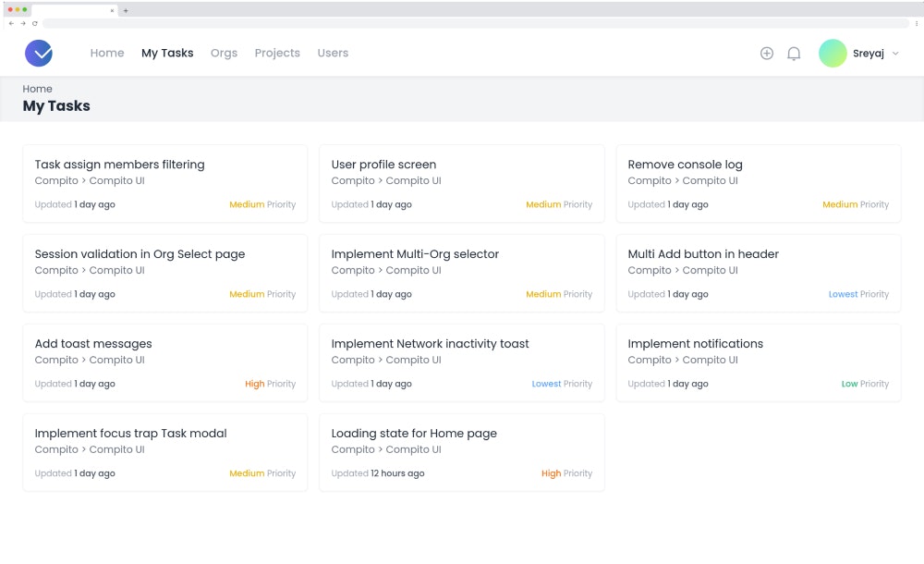Screen dimensions: 924x564
Task: Open 'Loading state for Home page' task
Action: click(x=414, y=434)
